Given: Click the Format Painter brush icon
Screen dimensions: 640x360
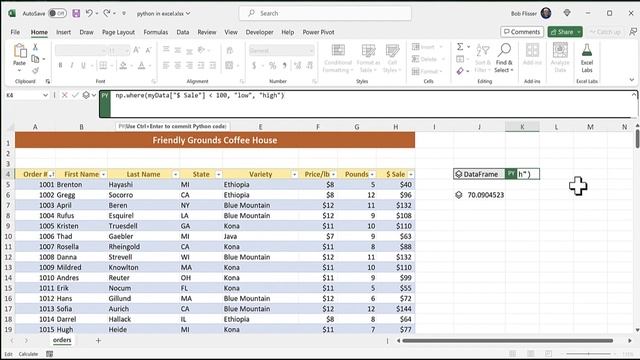Looking at the screenshot, I should (36, 71).
